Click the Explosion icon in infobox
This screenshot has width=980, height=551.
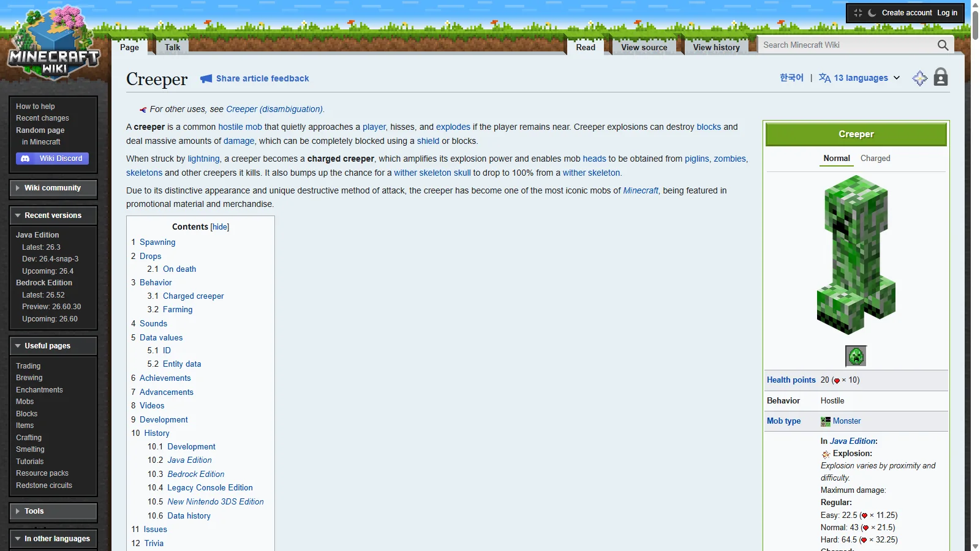point(826,454)
